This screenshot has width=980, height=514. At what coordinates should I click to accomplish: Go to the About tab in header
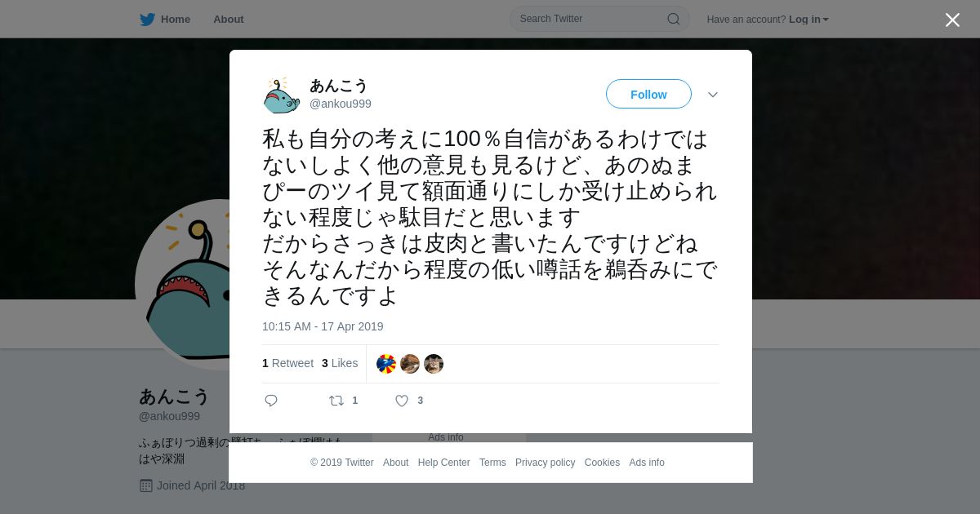click(x=229, y=20)
